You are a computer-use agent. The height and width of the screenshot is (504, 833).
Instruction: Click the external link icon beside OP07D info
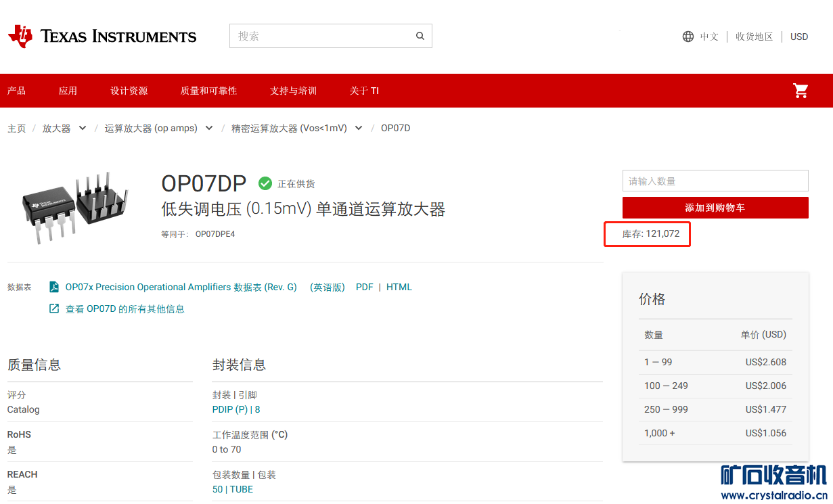54,308
